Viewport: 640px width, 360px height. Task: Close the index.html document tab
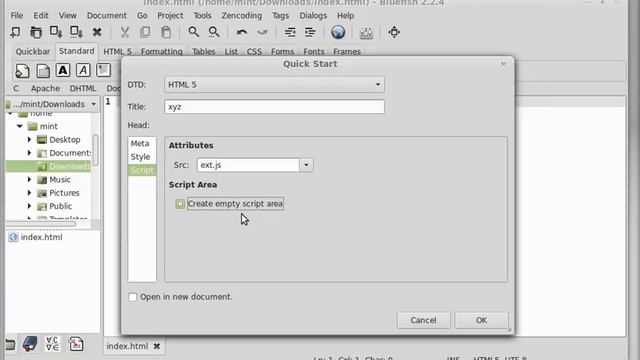157,346
